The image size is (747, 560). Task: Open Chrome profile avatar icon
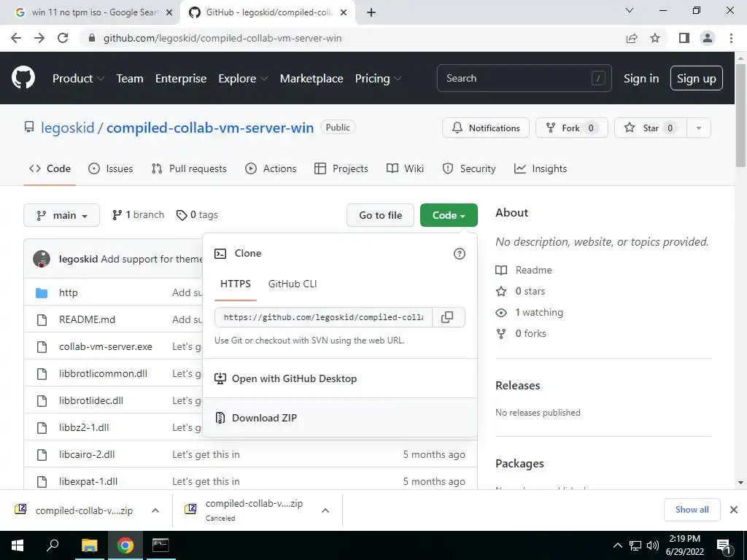(708, 38)
